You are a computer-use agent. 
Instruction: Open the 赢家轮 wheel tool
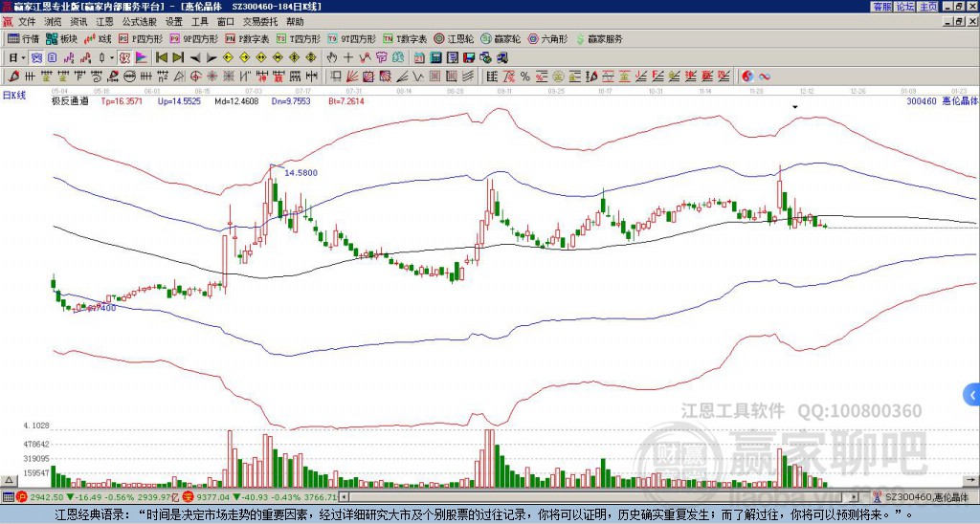(x=501, y=38)
